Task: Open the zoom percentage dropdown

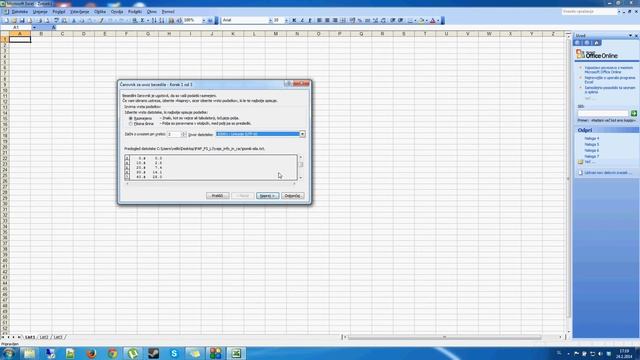Action: point(203,20)
